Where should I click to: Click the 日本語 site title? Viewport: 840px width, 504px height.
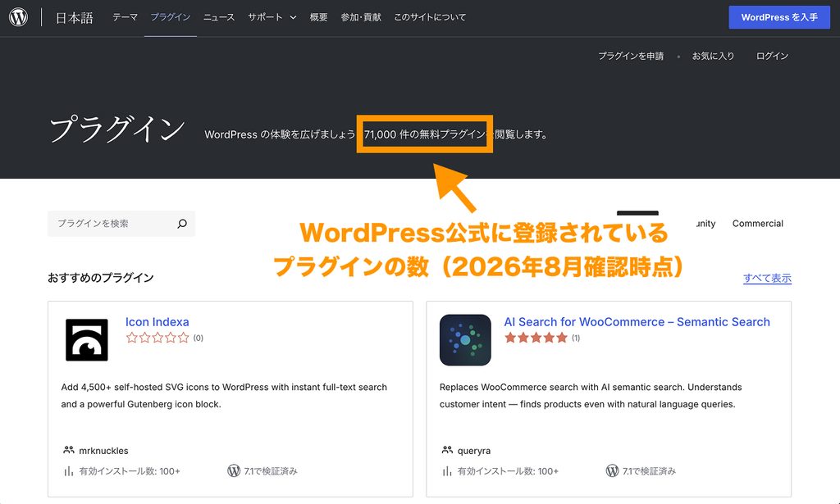click(75, 18)
